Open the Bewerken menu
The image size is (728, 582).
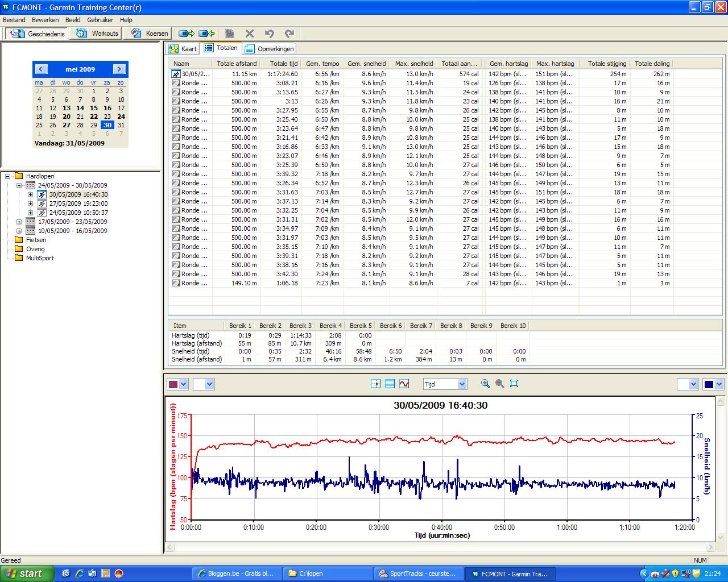click(45, 20)
